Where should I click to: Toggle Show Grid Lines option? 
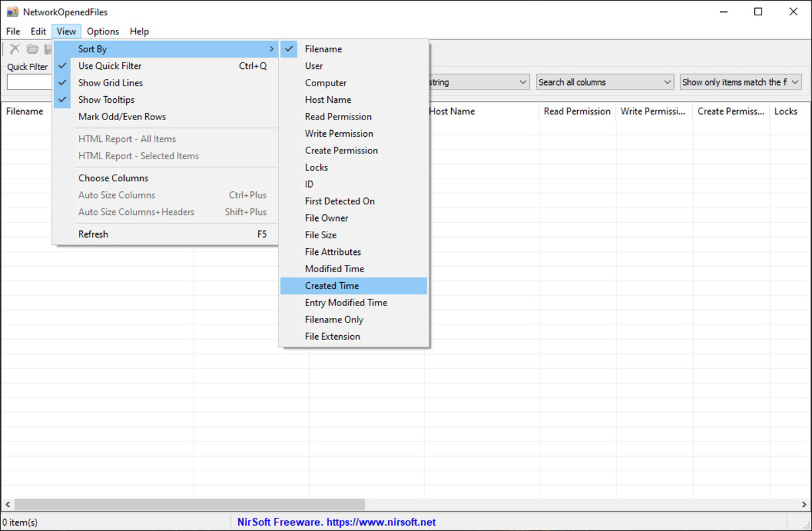click(x=166, y=83)
